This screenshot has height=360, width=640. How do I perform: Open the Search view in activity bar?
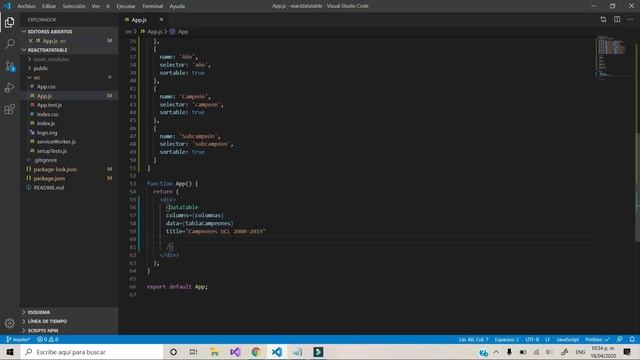[x=10, y=43]
